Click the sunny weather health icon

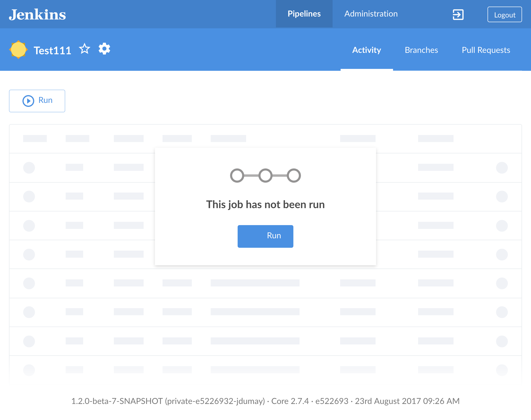coord(18,50)
